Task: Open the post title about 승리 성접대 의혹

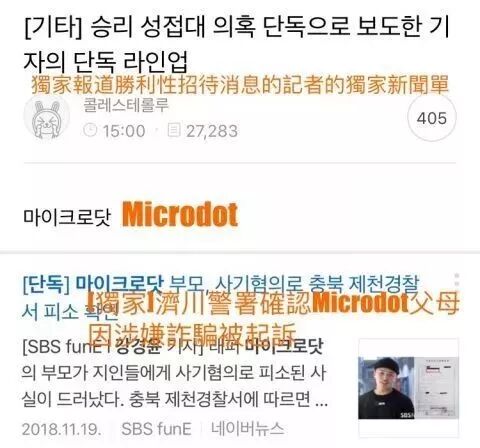Action: click(237, 43)
